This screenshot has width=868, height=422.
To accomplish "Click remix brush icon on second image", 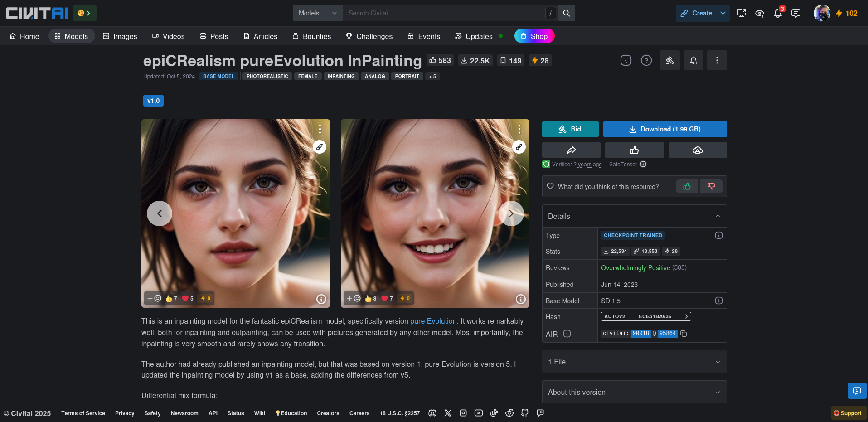I will tap(519, 147).
